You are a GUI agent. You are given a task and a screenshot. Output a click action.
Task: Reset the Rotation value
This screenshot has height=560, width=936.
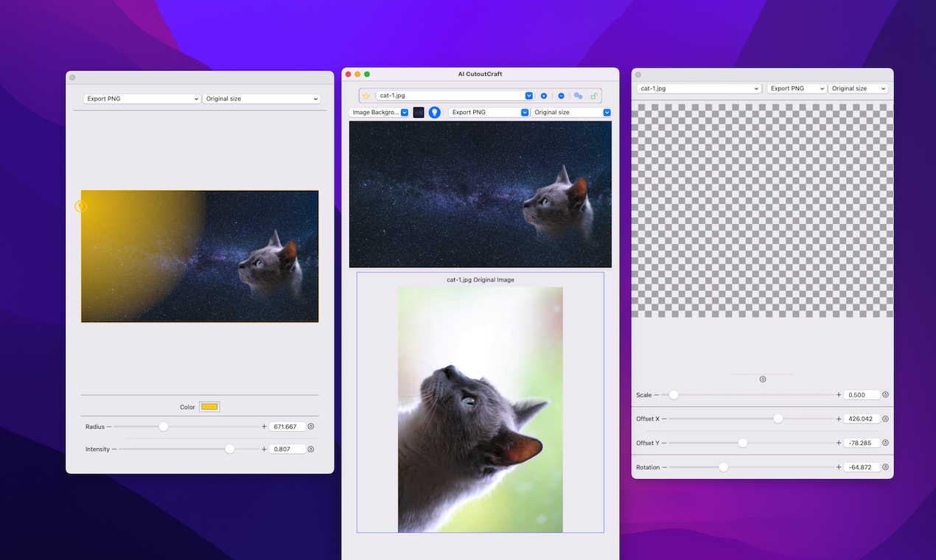click(885, 467)
